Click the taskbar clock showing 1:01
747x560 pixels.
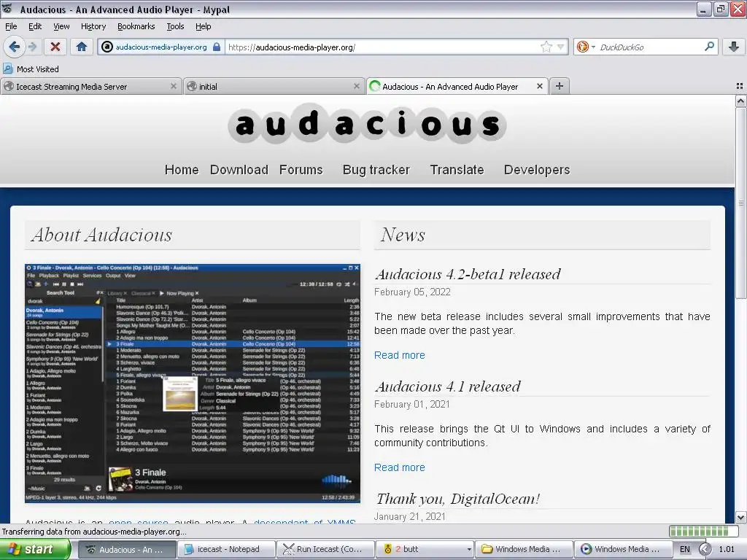(x=727, y=549)
